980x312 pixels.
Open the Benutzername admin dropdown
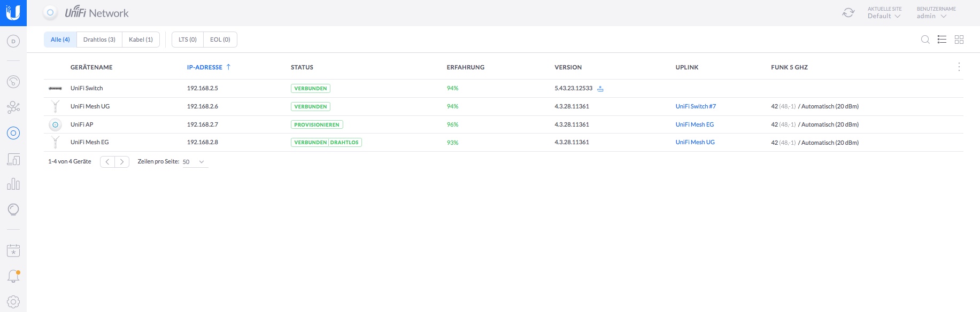pos(932,16)
